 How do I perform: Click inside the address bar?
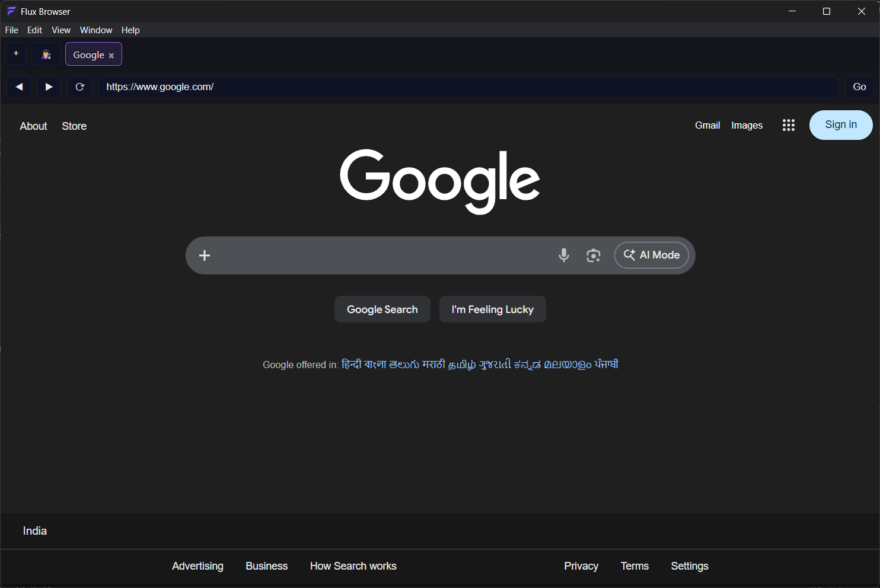coord(415,87)
